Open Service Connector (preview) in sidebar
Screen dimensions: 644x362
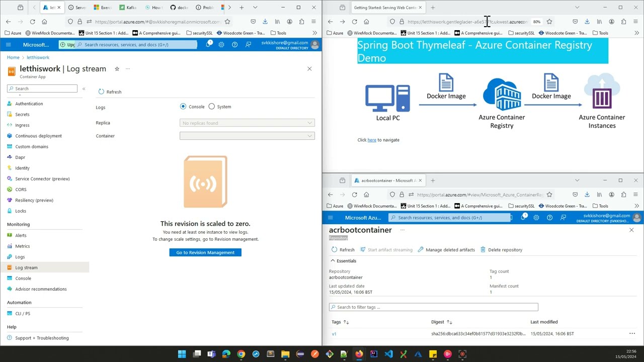coord(42,179)
